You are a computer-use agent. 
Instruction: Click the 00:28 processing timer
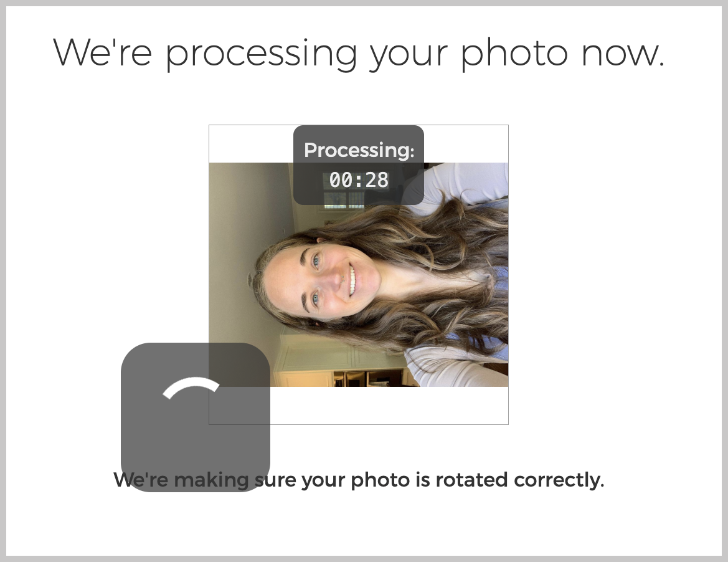(x=359, y=180)
